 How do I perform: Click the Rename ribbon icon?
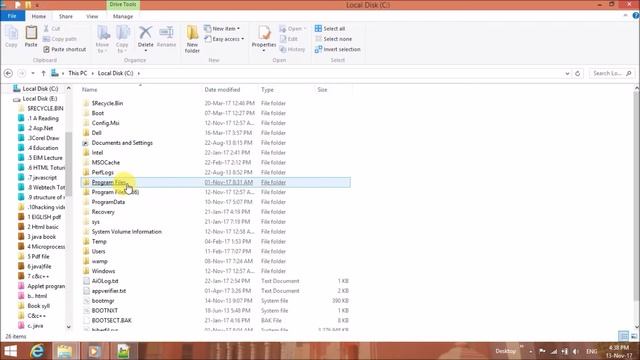coord(166,37)
